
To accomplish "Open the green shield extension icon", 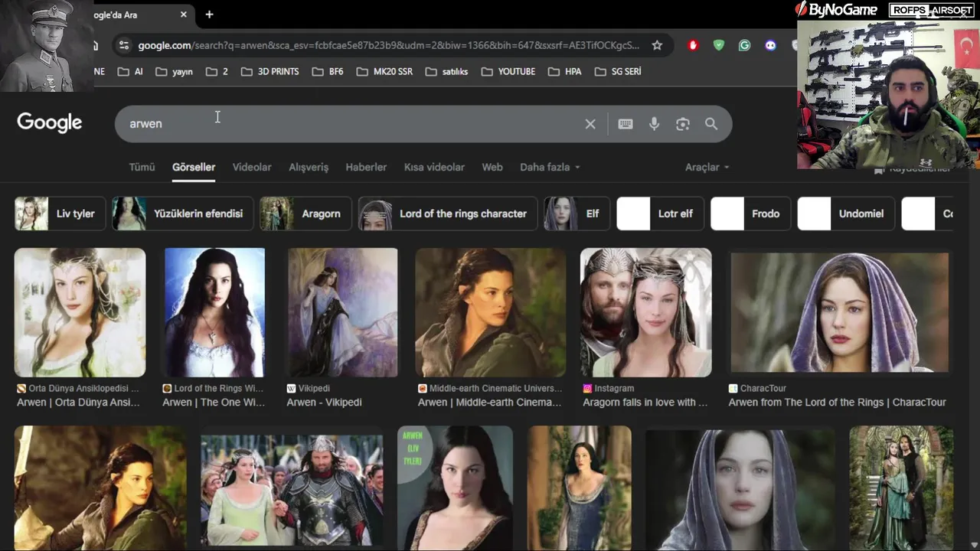I will (x=718, y=45).
